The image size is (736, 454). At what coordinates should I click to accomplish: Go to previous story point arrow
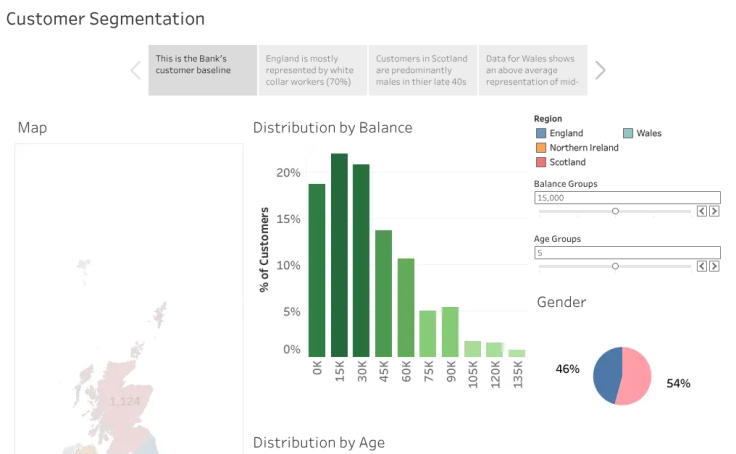(136, 70)
